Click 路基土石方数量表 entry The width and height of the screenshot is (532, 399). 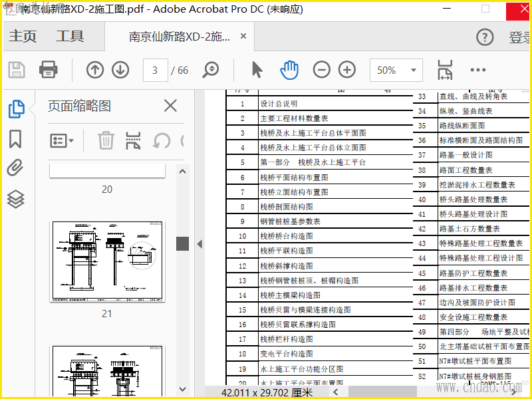click(x=469, y=229)
